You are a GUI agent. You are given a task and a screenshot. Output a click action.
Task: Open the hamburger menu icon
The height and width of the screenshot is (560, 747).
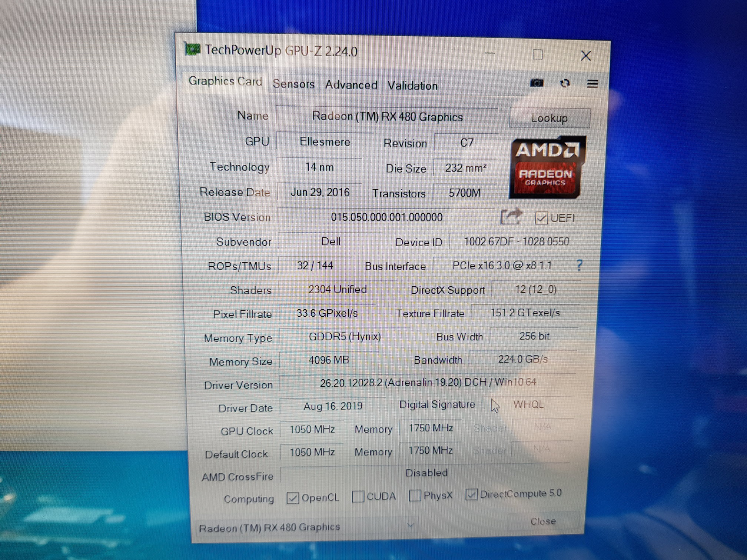click(x=592, y=84)
